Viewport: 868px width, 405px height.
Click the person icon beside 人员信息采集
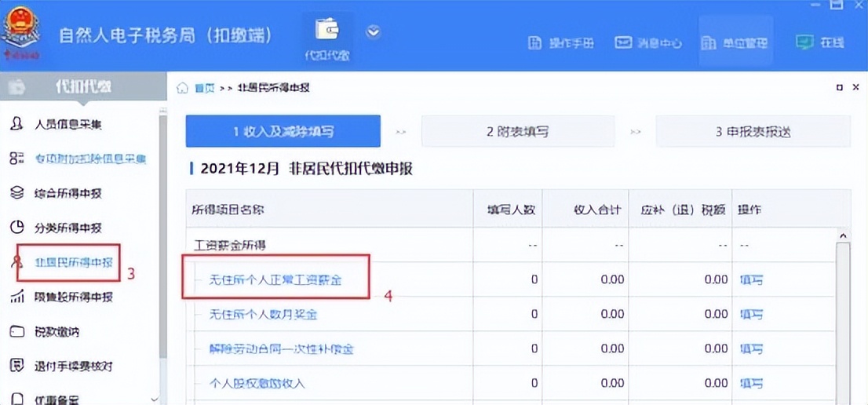(x=17, y=124)
